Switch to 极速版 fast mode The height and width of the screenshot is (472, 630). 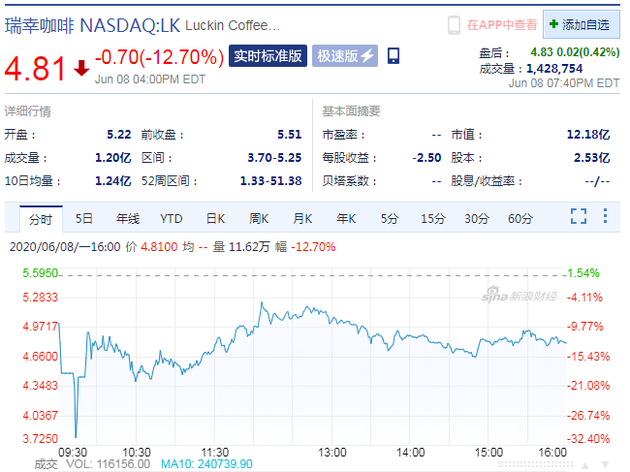pos(345,56)
